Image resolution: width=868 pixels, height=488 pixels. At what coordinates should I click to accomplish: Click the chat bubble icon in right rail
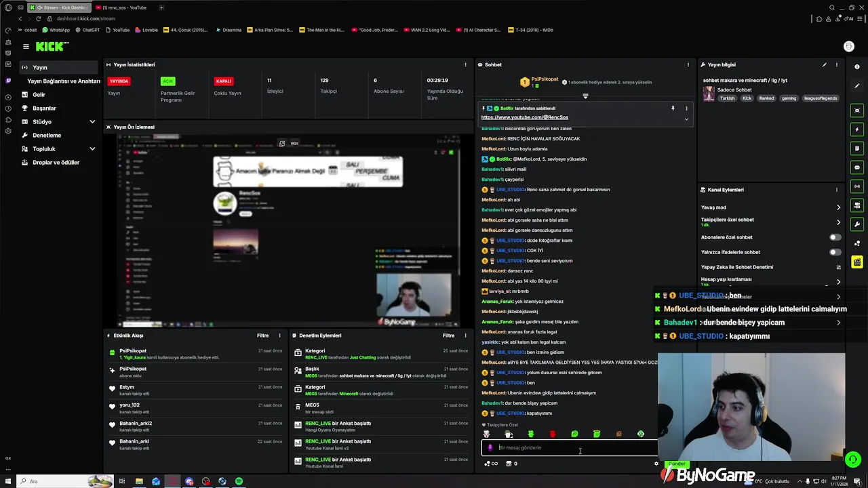(857, 167)
